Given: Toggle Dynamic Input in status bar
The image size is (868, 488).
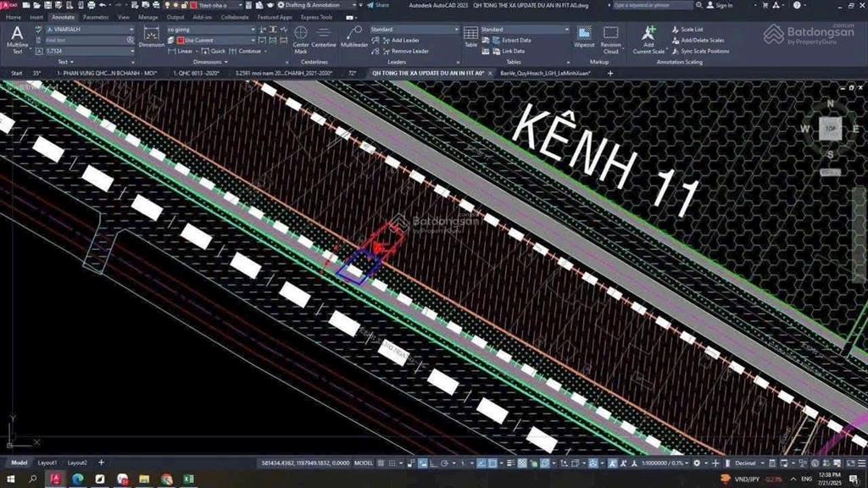Looking at the screenshot, I should (422, 463).
